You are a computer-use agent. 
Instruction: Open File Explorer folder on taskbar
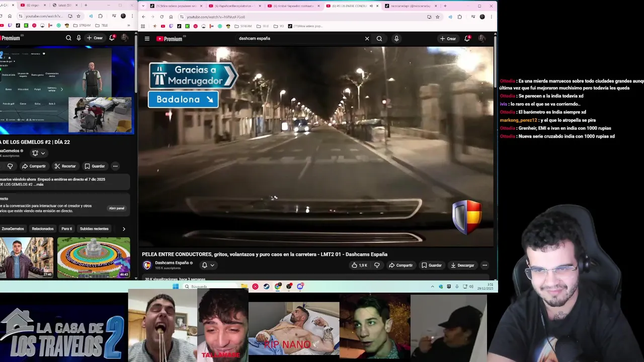click(244, 287)
